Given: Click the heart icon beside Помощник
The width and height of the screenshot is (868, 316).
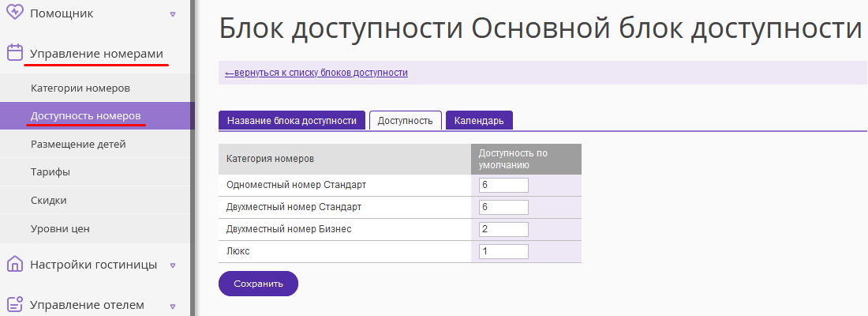Looking at the screenshot, I should [x=14, y=12].
